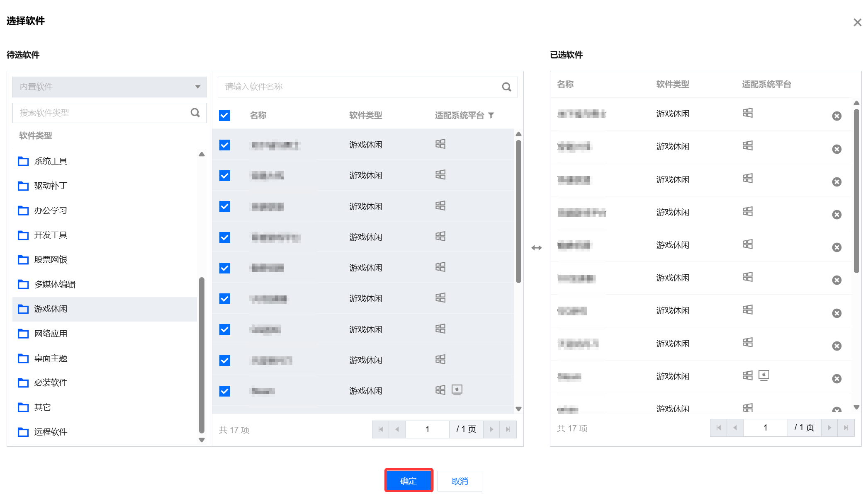Uncheck the first software row checkbox

(225, 145)
